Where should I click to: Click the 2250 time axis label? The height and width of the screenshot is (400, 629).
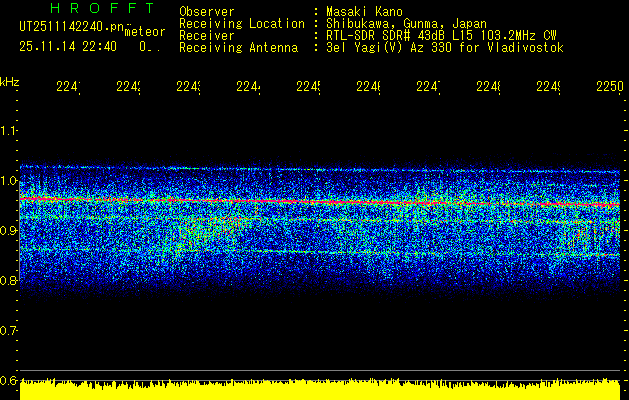pyautogui.click(x=610, y=86)
